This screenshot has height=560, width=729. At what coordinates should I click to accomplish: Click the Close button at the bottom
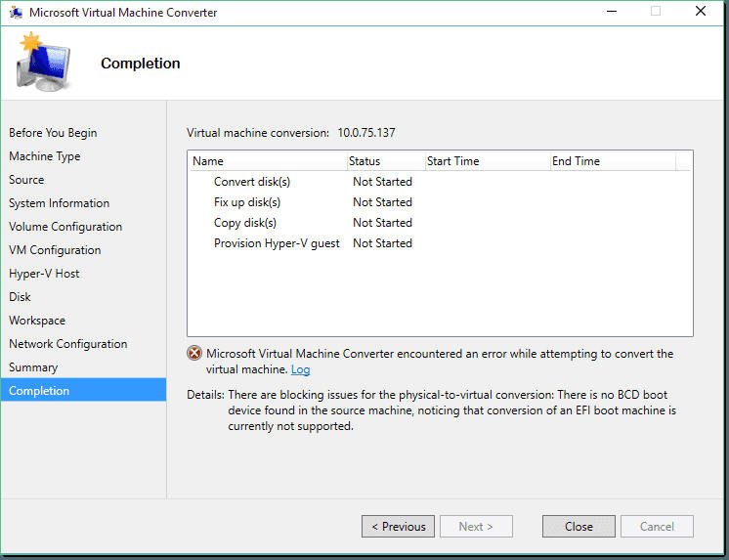tap(579, 526)
